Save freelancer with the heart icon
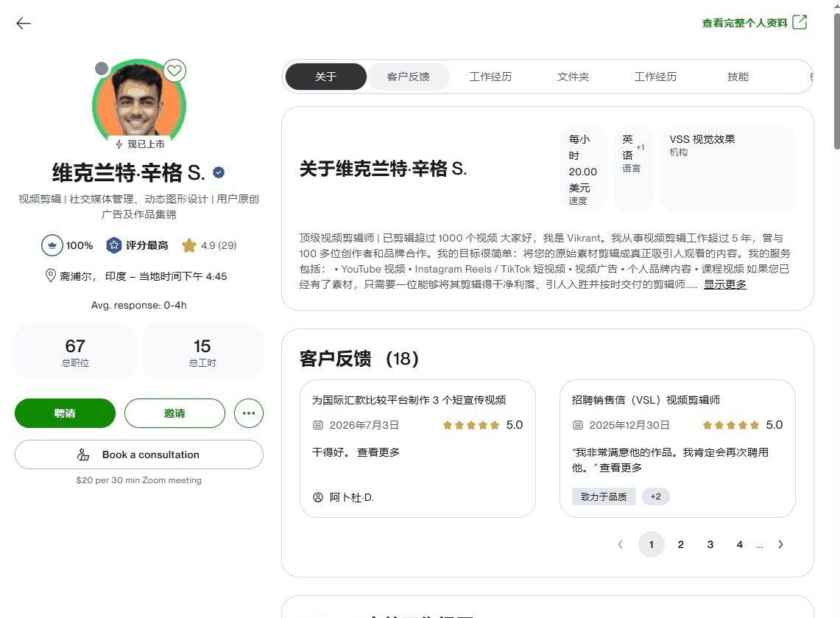Viewport: 840px width, 618px height. (x=174, y=71)
